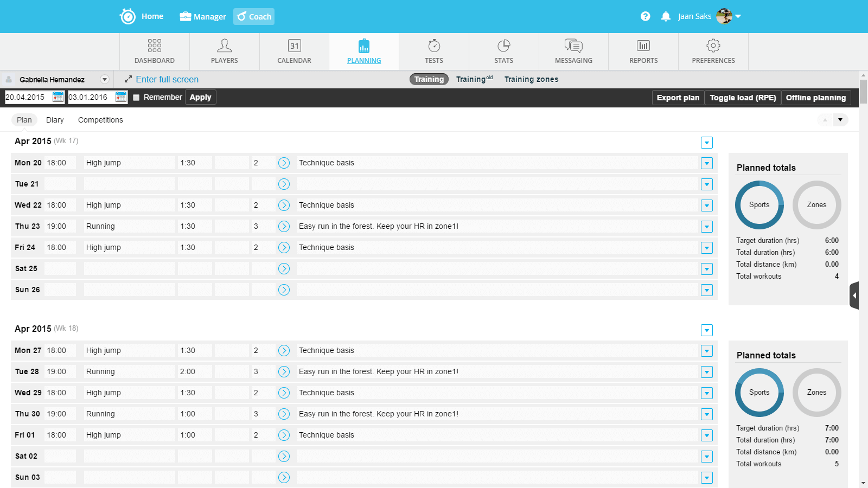Open the Players section icon

(224, 46)
